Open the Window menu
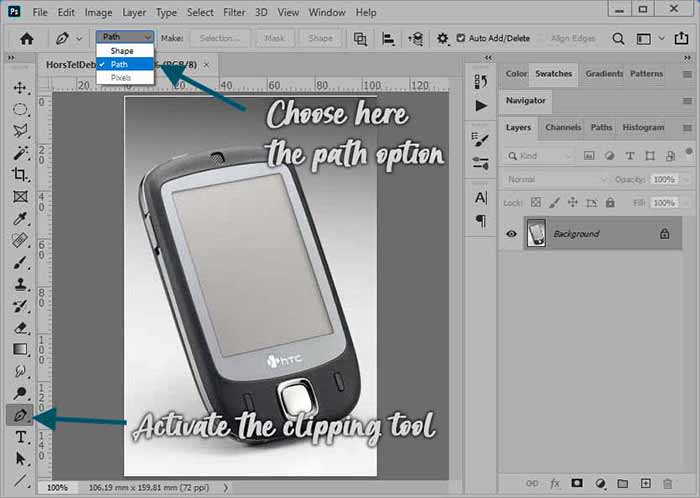Viewport: 700px width, 498px height. [x=327, y=12]
